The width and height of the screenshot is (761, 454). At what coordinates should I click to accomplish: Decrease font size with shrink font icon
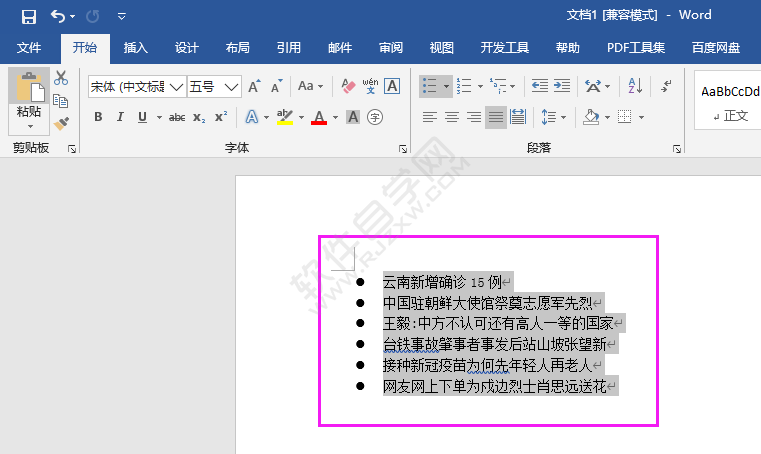(x=277, y=86)
